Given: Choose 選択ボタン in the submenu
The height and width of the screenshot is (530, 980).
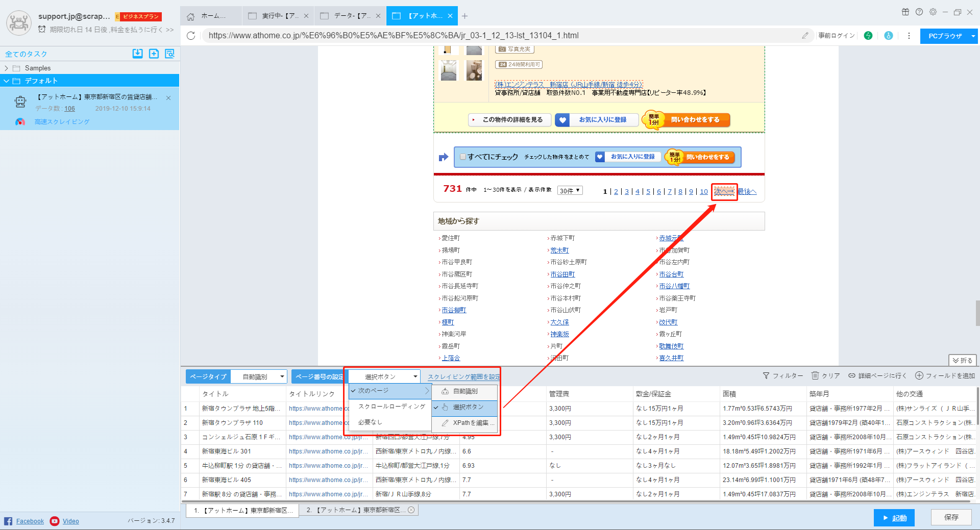Looking at the screenshot, I should point(464,407).
